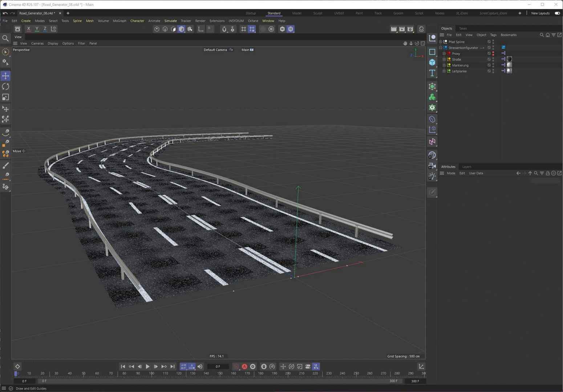Image resolution: width=563 pixels, height=392 pixels.
Task: Select the Scale tool
Action: coord(5,97)
